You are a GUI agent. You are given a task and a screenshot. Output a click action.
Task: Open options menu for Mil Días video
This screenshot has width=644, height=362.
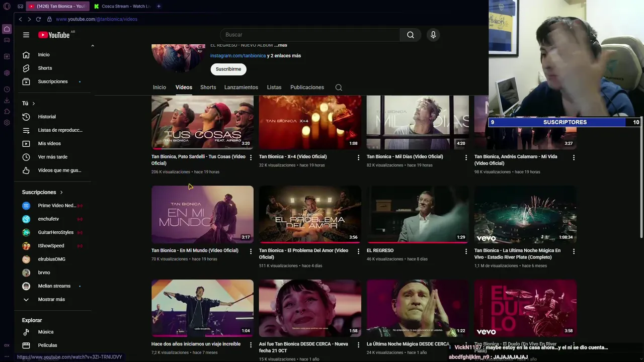coord(466,157)
